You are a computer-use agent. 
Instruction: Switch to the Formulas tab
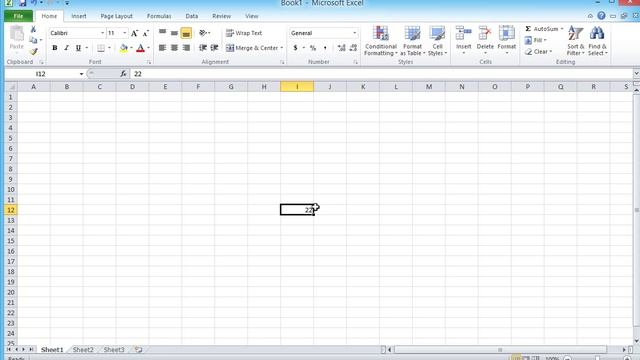(159, 16)
